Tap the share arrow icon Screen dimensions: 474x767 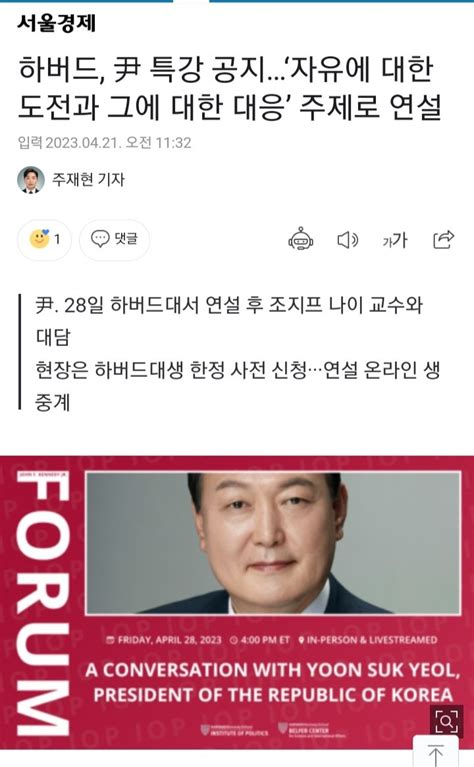pos(443,239)
